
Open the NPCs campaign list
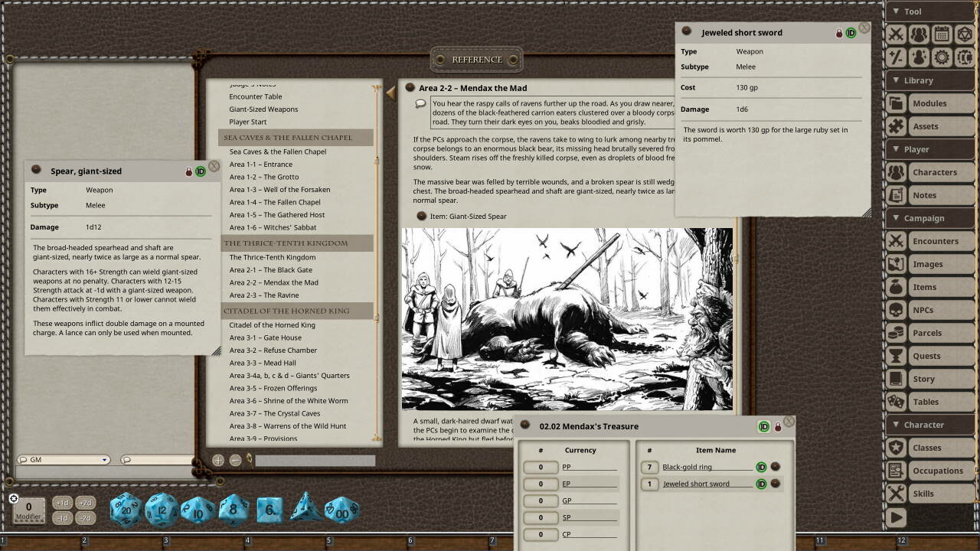click(x=929, y=309)
